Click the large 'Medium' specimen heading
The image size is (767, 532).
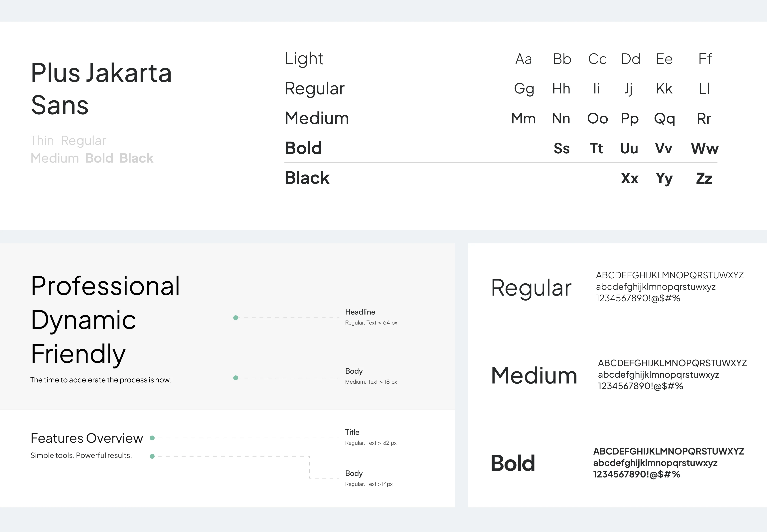pos(534,375)
